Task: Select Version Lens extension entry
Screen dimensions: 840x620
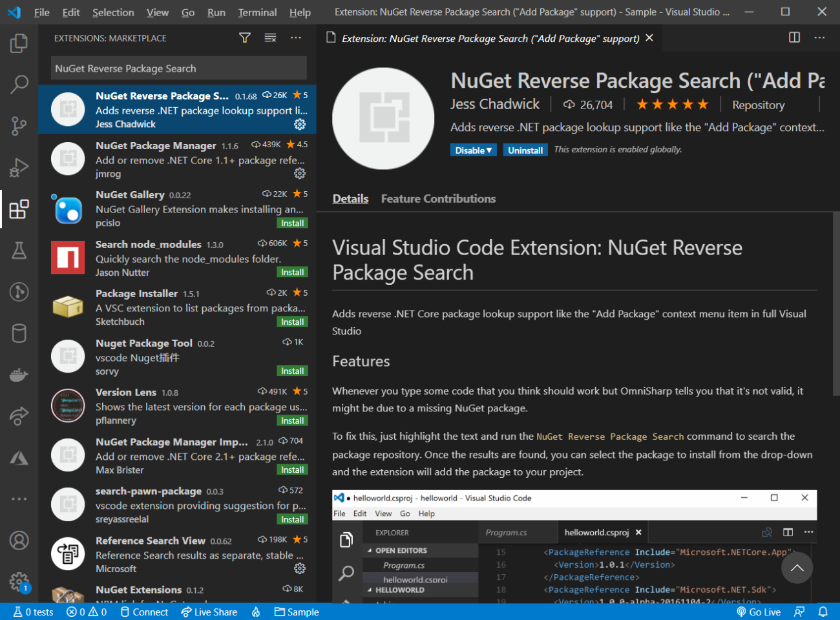Action: point(177,406)
